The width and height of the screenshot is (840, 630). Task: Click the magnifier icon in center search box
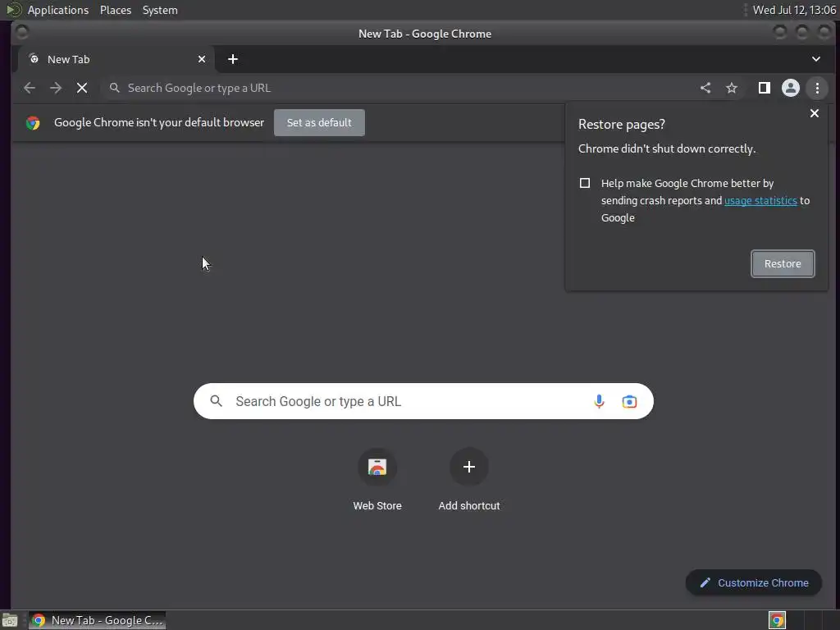(216, 400)
